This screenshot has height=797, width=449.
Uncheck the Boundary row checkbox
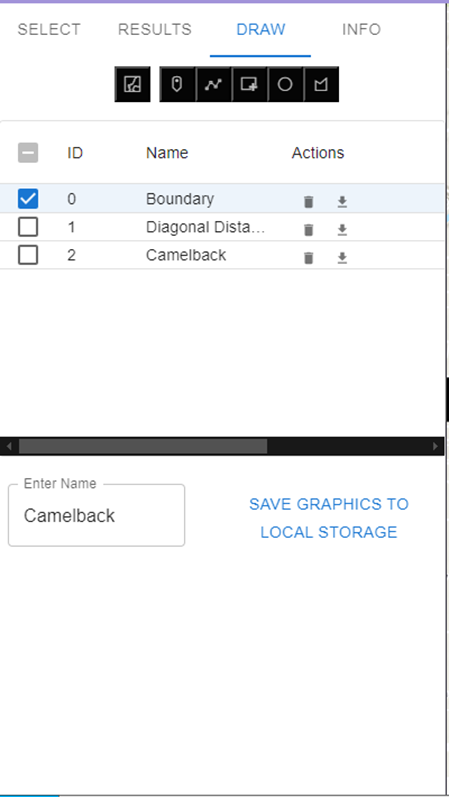(28, 199)
